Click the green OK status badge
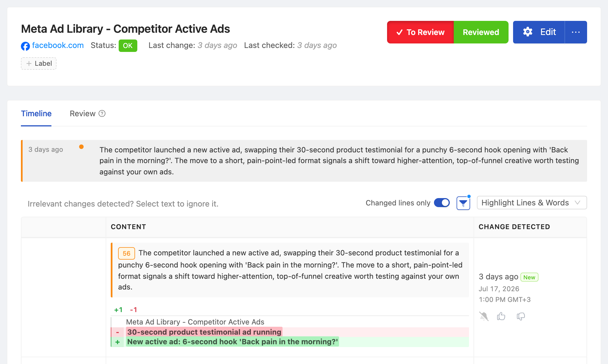 click(128, 46)
